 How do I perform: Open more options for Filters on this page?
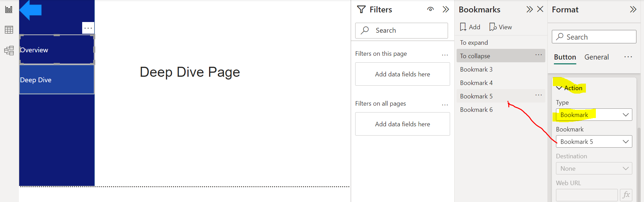click(x=445, y=55)
